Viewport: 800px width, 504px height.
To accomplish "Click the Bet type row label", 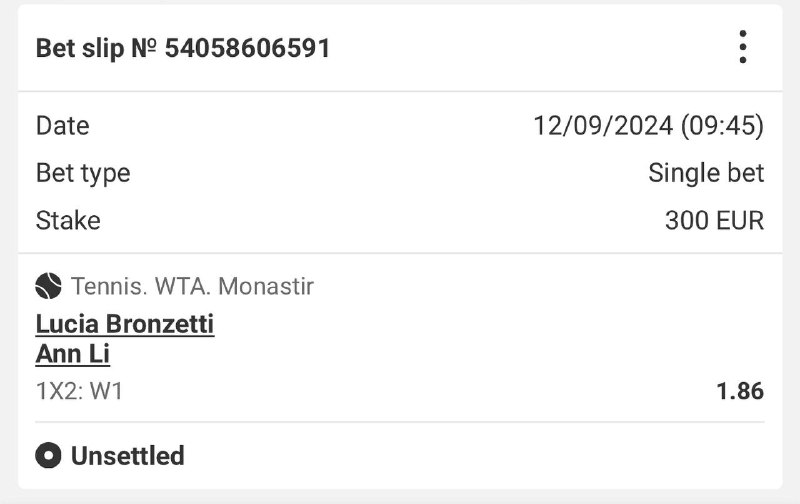I will pyautogui.click(x=83, y=173).
